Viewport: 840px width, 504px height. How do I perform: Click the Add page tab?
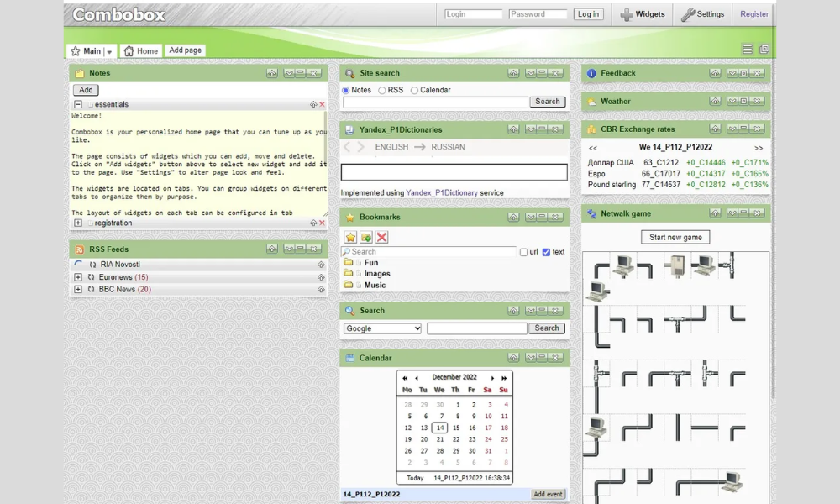[x=185, y=50]
